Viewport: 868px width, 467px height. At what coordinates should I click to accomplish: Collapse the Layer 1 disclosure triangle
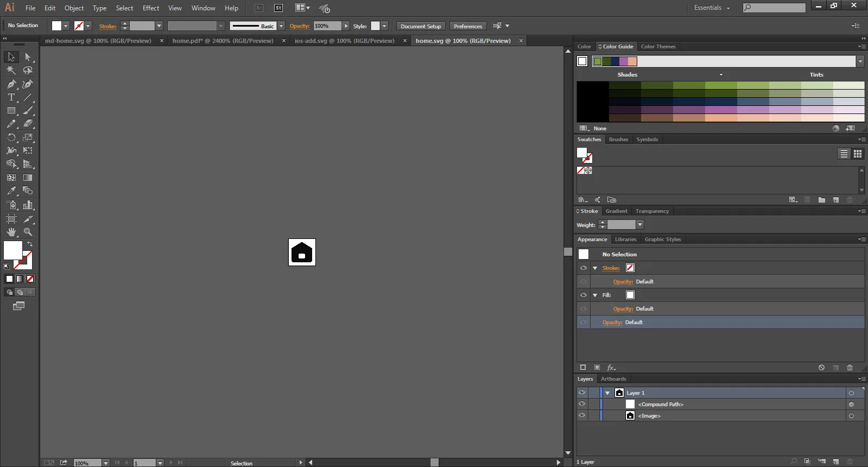pyautogui.click(x=607, y=393)
